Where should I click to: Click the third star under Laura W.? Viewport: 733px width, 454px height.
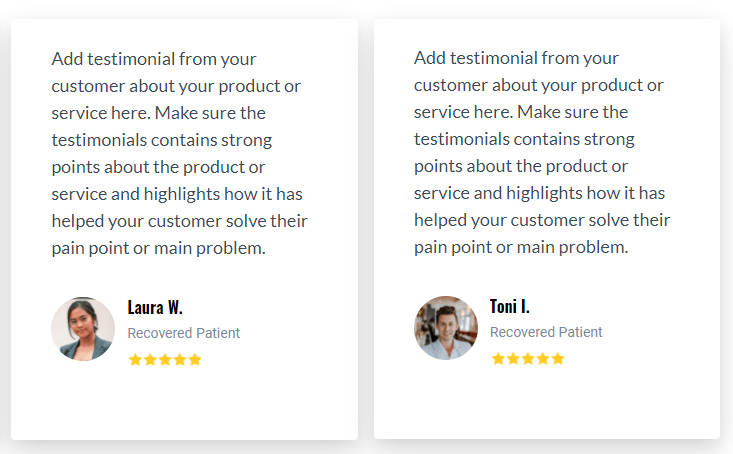point(165,360)
